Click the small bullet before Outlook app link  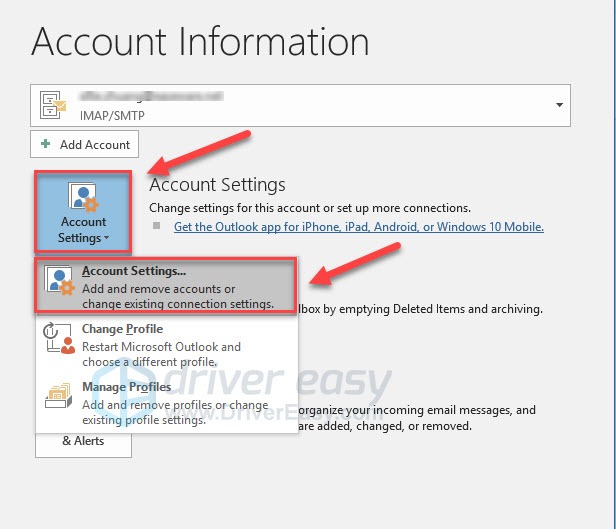click(156, 227)
